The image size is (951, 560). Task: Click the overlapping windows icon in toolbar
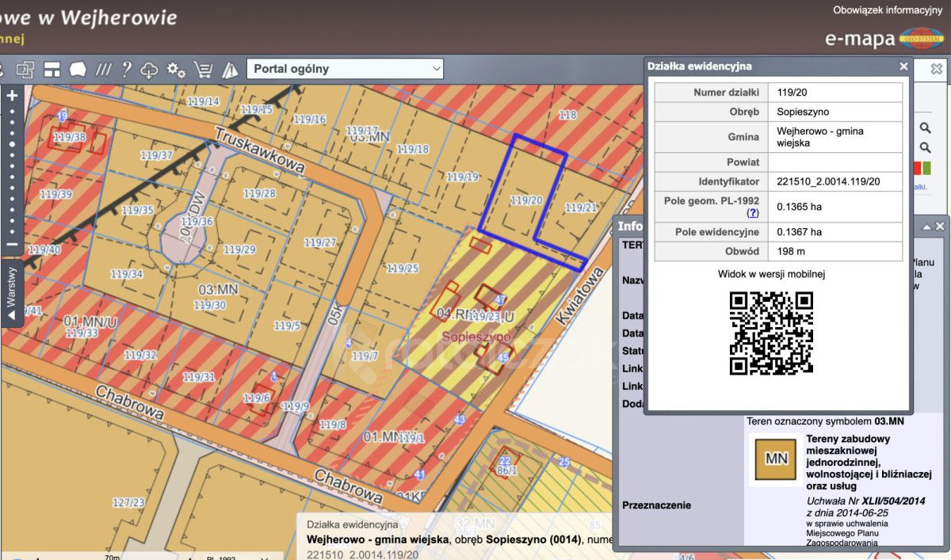[x=25, y=70]
